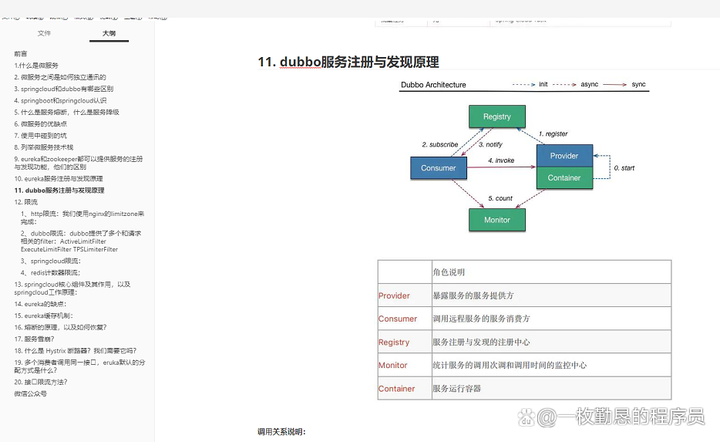Click the '4. invoke' diagram label
This screenshot has height=442, width=720.
501,161
